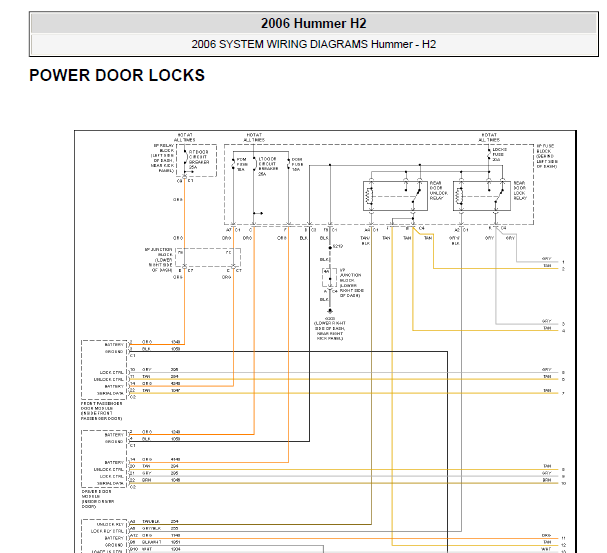Click the 'DRIVER DOOR MODULE' label
607x553 pixels.
(98, 499)
